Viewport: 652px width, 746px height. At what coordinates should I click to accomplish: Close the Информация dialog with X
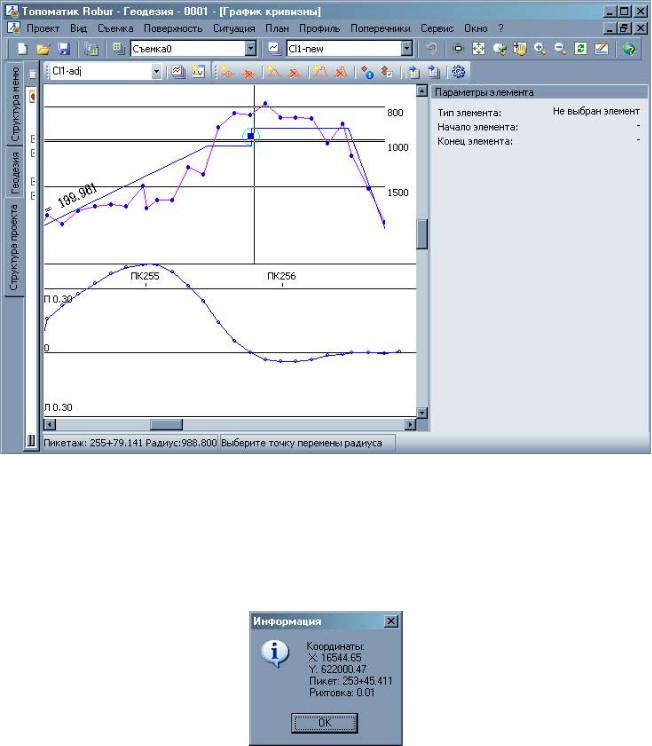click(391, 621)
